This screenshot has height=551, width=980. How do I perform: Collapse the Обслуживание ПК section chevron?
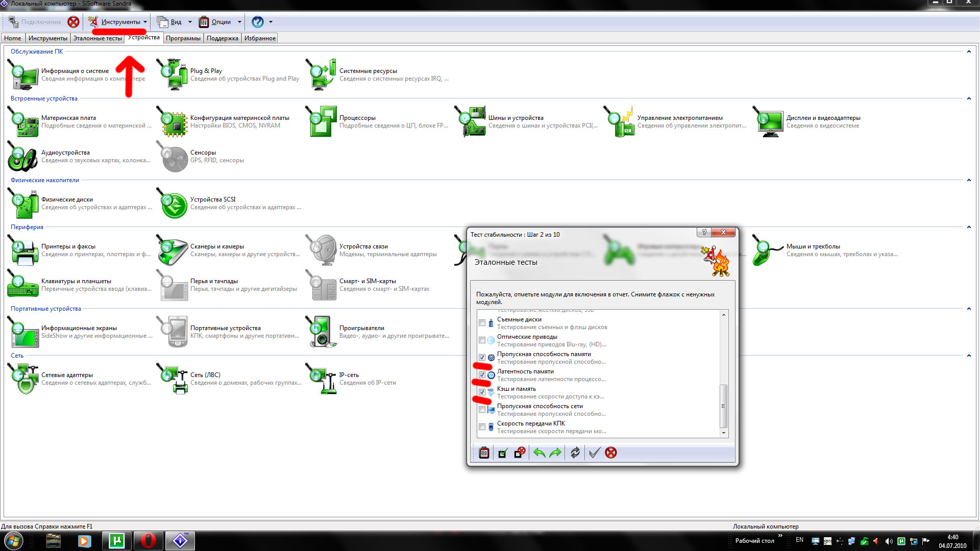pyautogui.click(x=968, y=52)
